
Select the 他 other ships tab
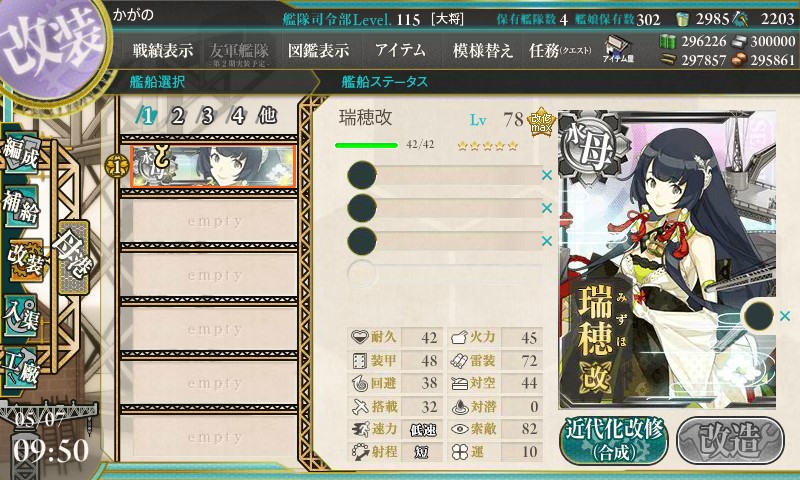pyautogui.click(x=267, y=116)
